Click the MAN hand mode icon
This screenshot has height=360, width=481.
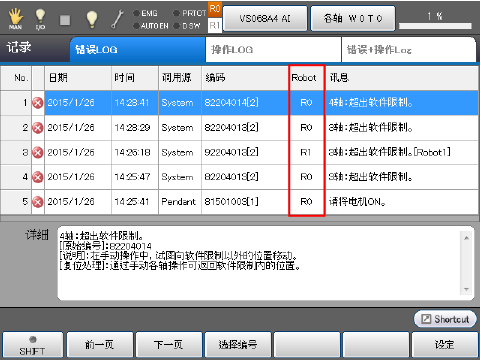15,19
